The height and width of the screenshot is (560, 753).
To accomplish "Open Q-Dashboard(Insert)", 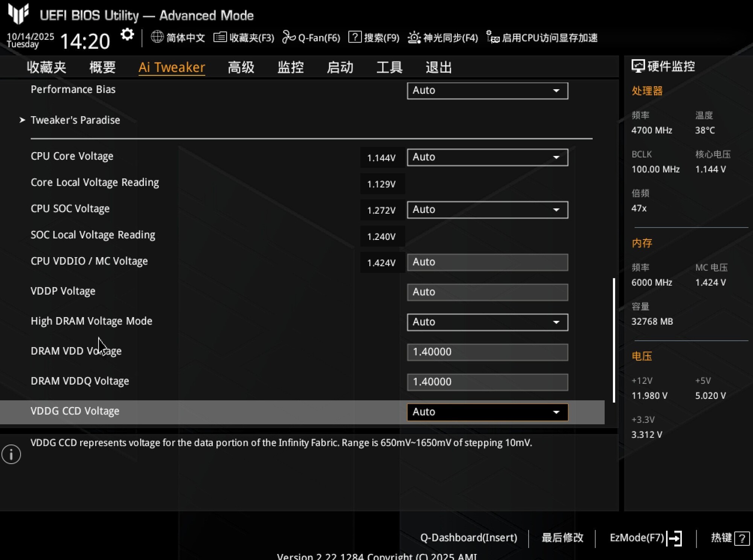I will 469,538.
